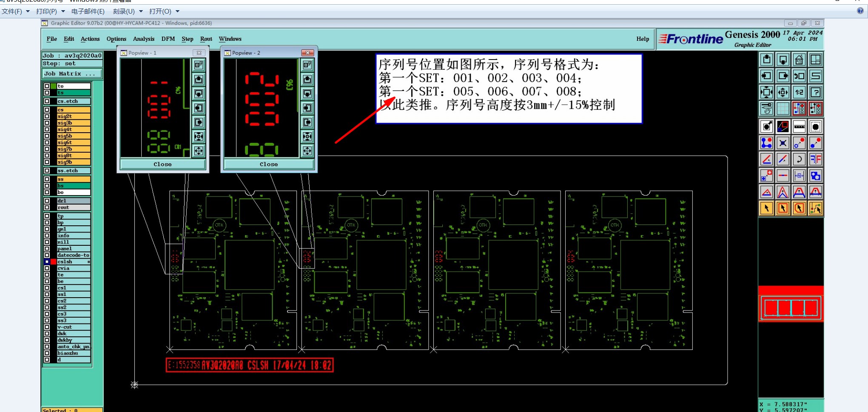
Task: Click the Home view house icon
Action: point(799,60)
